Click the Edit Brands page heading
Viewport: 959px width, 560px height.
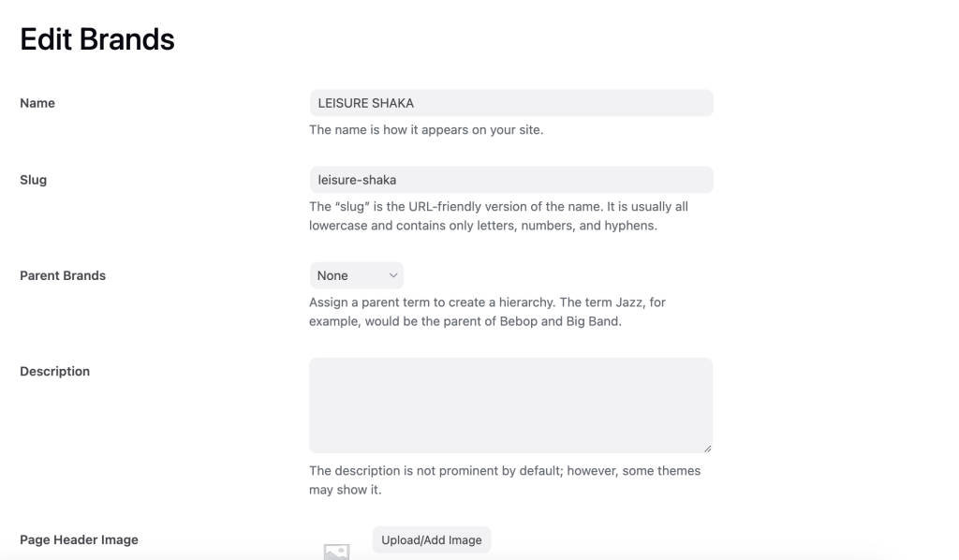(x=97, y=39)
